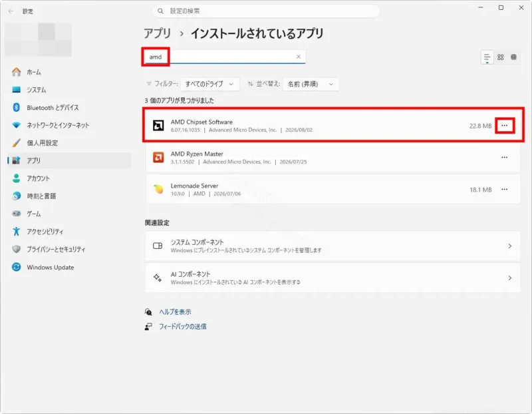Focus the 設定の検索 search box
The height and width of the screenshot is (414, 532).
[x=266, y=11]
